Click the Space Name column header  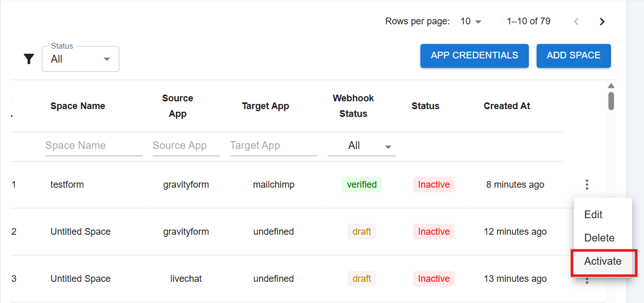coord(78,106)
